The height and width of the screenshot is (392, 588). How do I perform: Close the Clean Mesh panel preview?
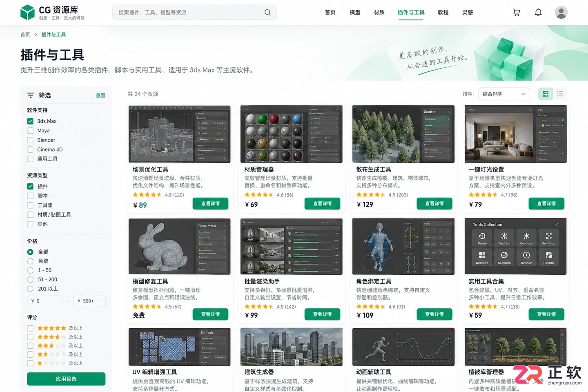point(225,225)
